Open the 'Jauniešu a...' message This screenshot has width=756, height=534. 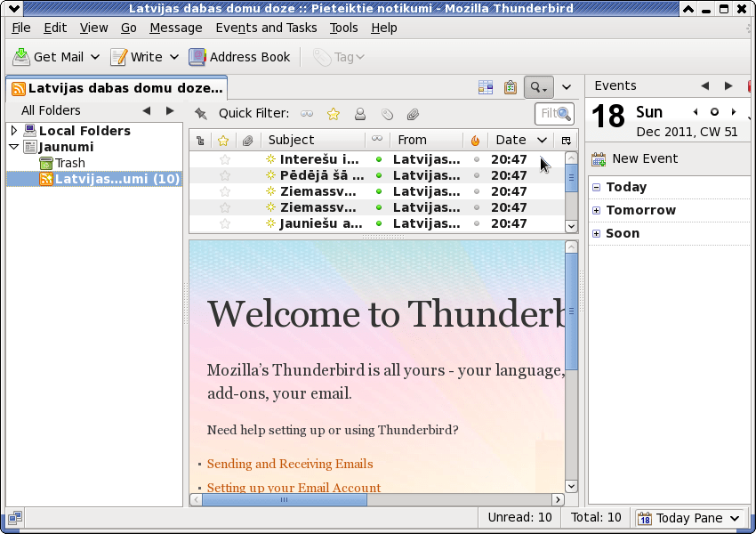(376, 223)
